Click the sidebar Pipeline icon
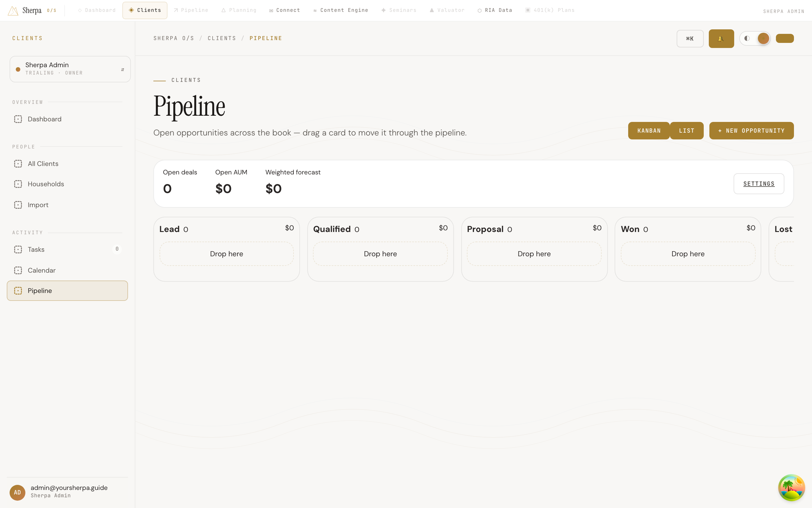Image resolution: width=812 pixels, height=508 pixels. (x=18, y=291)
